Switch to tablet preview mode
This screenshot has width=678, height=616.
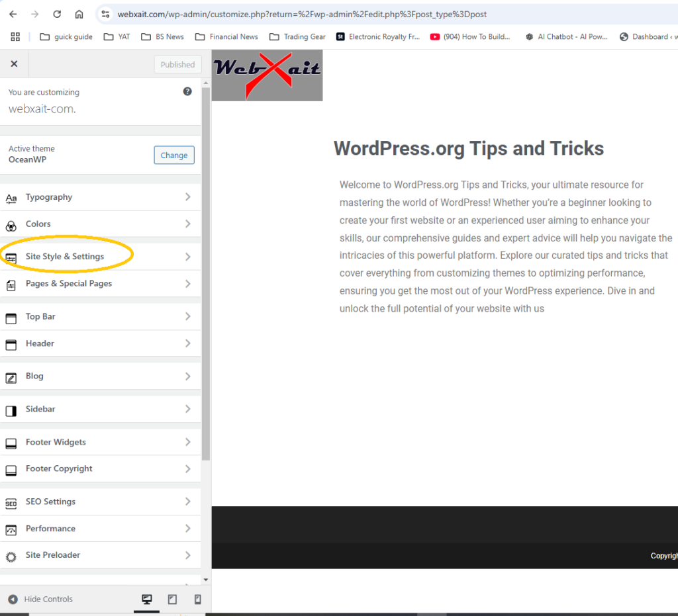coord(172,599)
